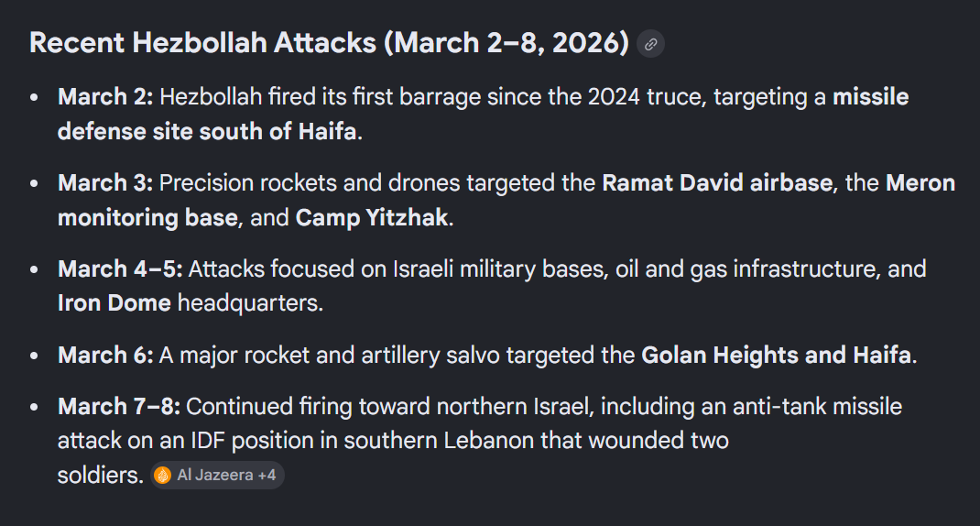Click the bold "March 3:" date label
Screen dimensions: 980x526
[x=105, y=183]
